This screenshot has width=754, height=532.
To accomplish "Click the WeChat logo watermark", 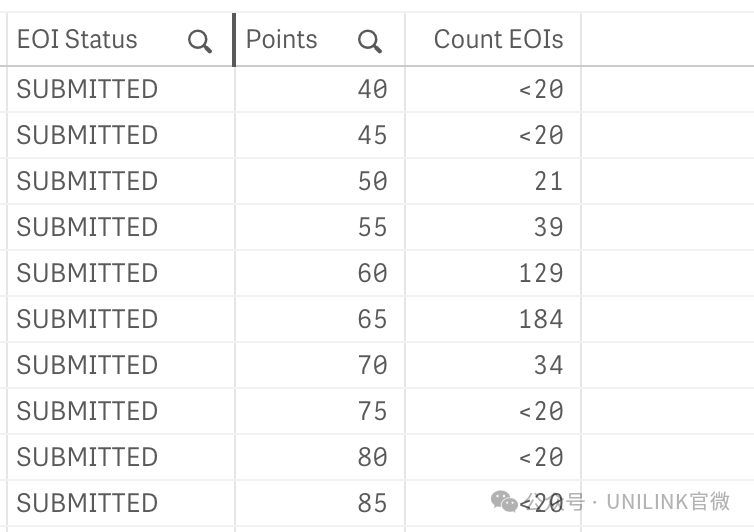I will [504, 502].
